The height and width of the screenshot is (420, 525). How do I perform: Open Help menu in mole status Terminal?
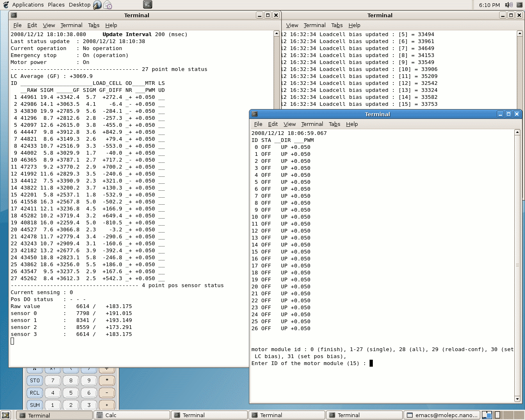coord(111,25)
